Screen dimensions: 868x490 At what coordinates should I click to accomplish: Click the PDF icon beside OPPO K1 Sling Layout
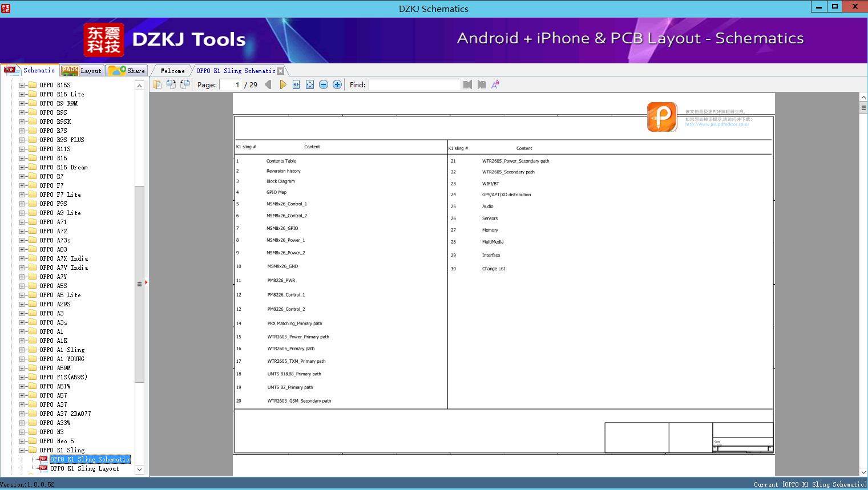pyautogui.click(x=43, y=468)
